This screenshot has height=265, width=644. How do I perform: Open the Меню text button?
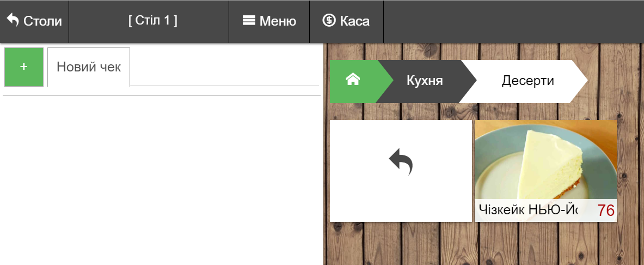point(278,21)
